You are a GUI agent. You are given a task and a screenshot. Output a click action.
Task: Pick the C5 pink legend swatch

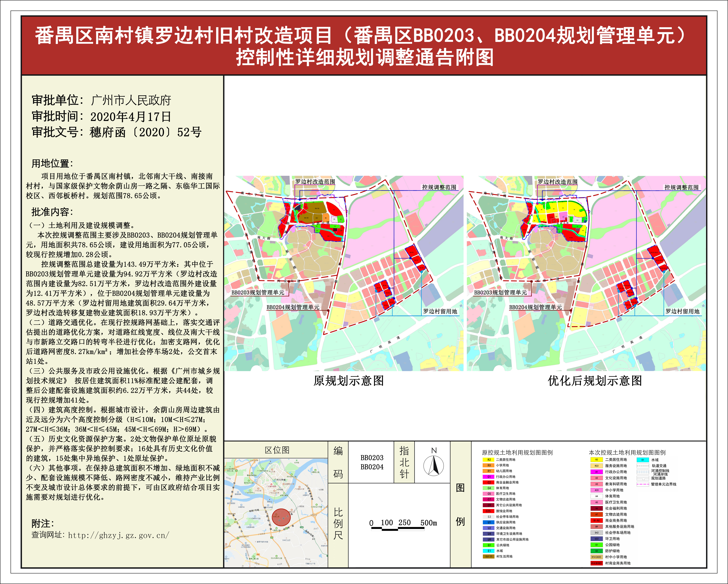point(489,494)
